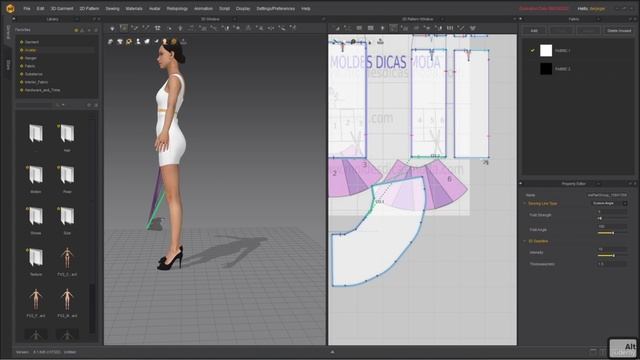Select Avatar in the Library favorites list
640x360 pixels.
[31, 50]
